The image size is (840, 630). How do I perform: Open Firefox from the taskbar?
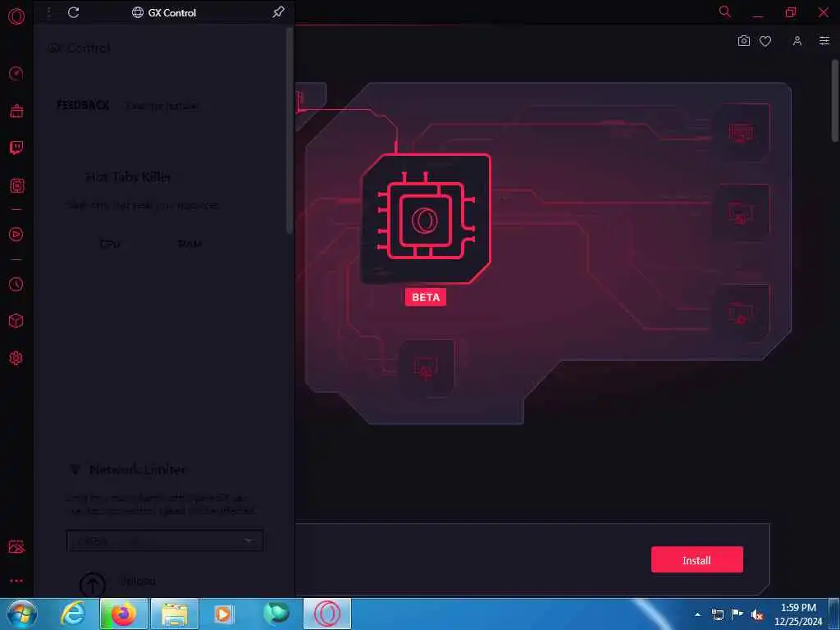(x=124, y=614)
